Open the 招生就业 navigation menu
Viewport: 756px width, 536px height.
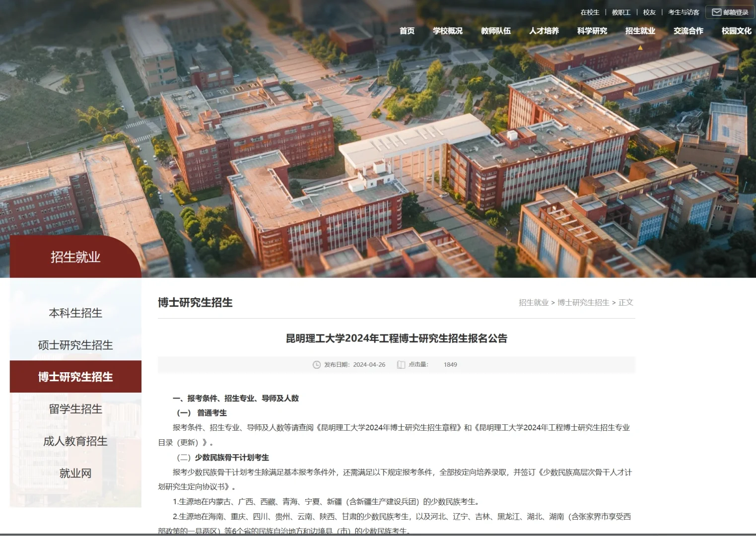(x=640, y=31)
